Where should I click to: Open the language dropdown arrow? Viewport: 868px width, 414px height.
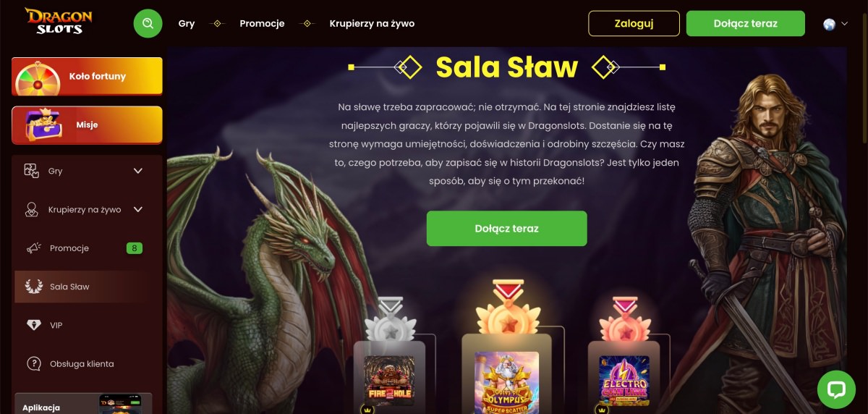click(845, 24)
